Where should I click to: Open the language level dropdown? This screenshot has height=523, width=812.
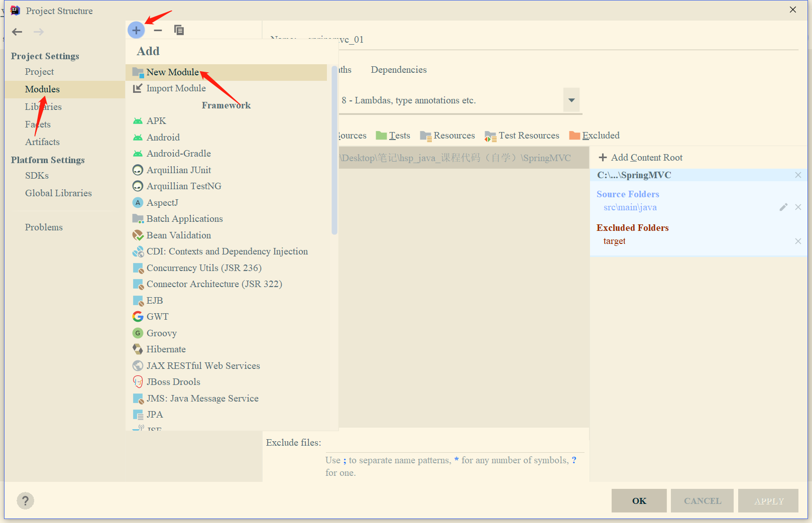tap(571, 100)
